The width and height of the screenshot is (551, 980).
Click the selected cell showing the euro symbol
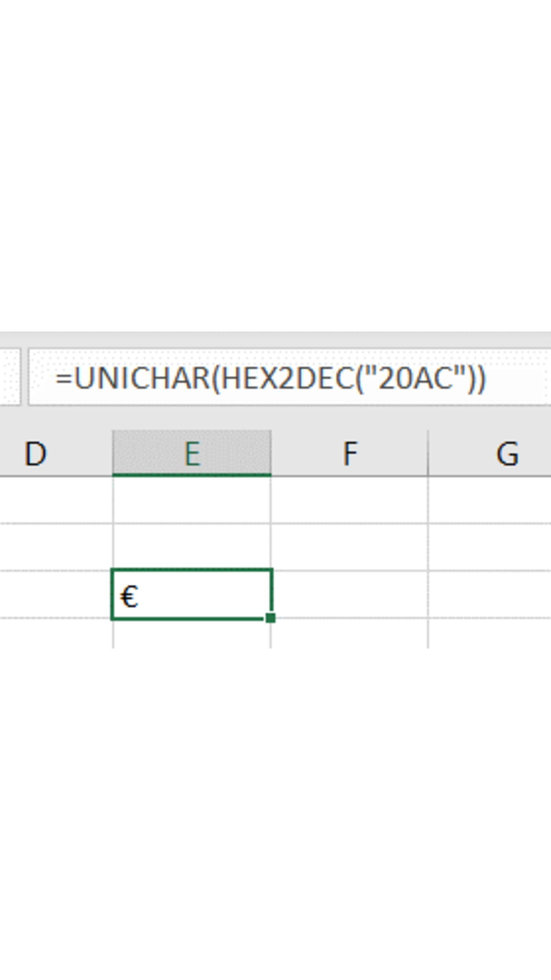pyautogui.click(x=192, y=594)
